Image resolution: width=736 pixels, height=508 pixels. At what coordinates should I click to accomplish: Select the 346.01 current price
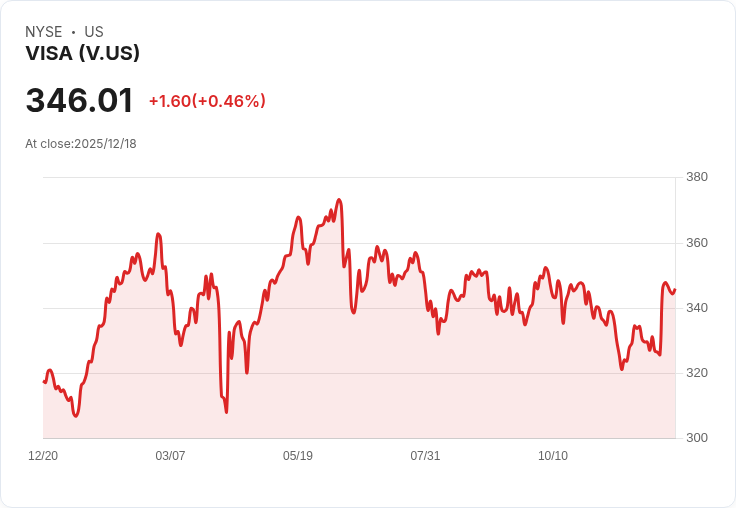click(79, 100)
